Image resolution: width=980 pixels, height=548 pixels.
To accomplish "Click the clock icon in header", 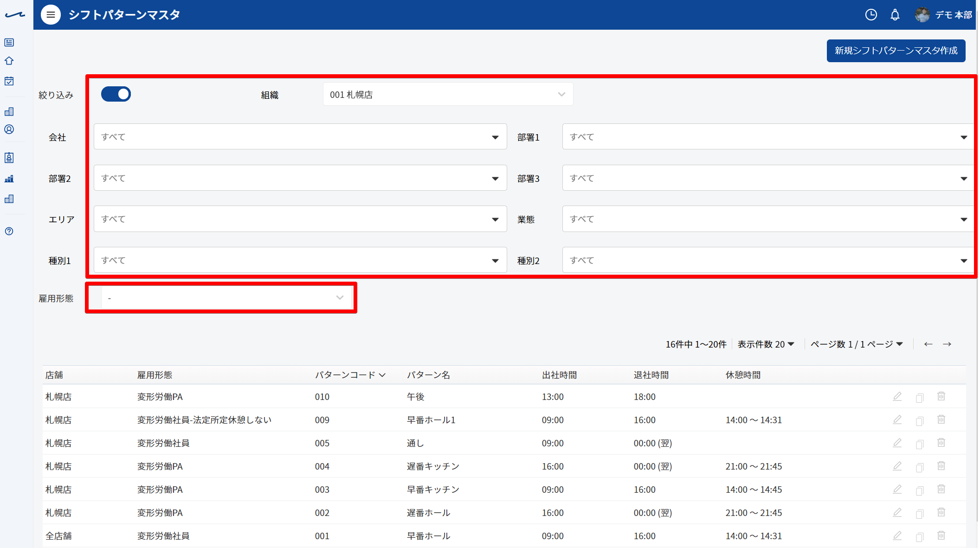I will [x=871, y=15].
